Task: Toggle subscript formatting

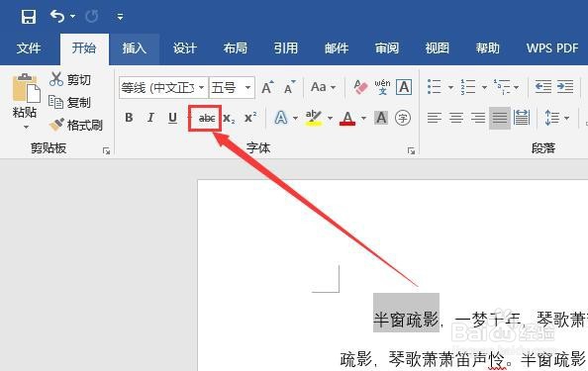Action: point(229,119)
